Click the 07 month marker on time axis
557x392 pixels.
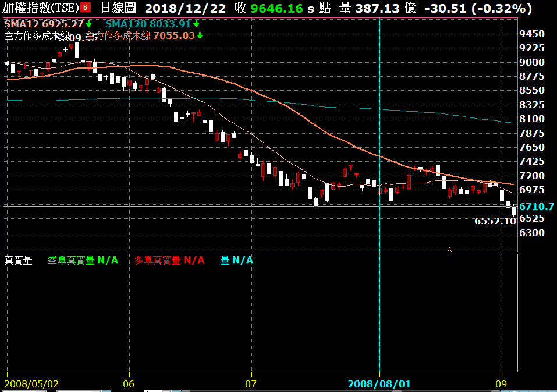pos(251,383)
